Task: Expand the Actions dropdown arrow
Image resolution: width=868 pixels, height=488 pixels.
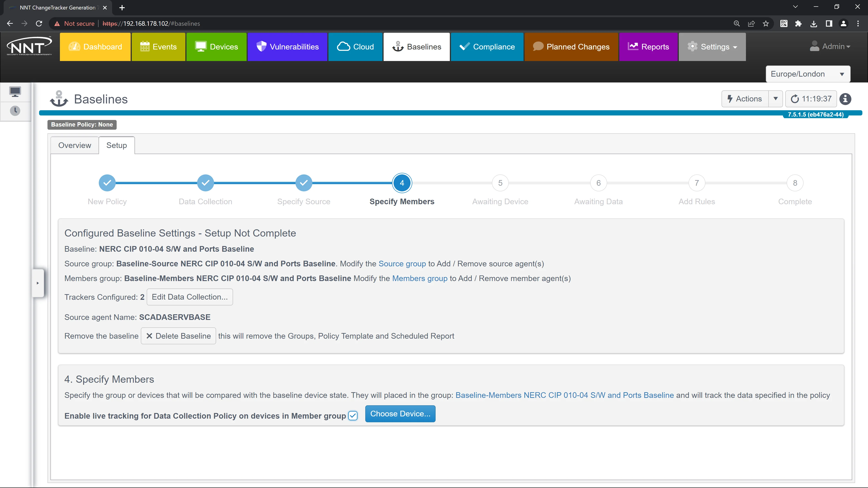Action: point(776,99)
